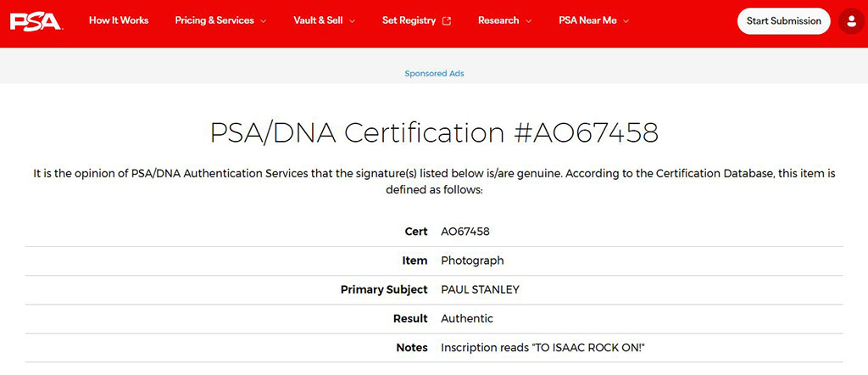Screen dimensions: 868x375
Task: Expand the Vault & Sell dropdown arrow
Action: tap(352, 21)
